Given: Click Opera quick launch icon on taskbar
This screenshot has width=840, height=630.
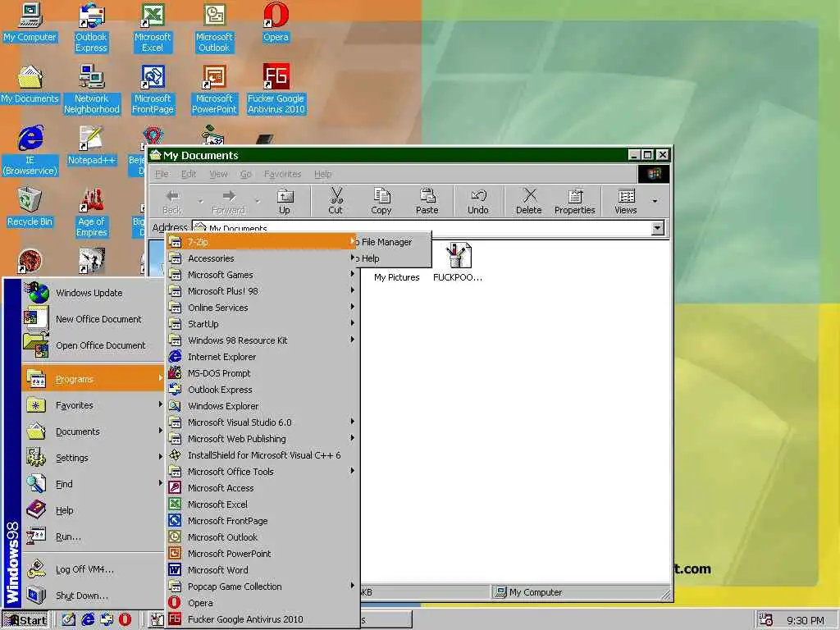Looking at the screenshot, I should pyautogui.click(x=125, y=620).
